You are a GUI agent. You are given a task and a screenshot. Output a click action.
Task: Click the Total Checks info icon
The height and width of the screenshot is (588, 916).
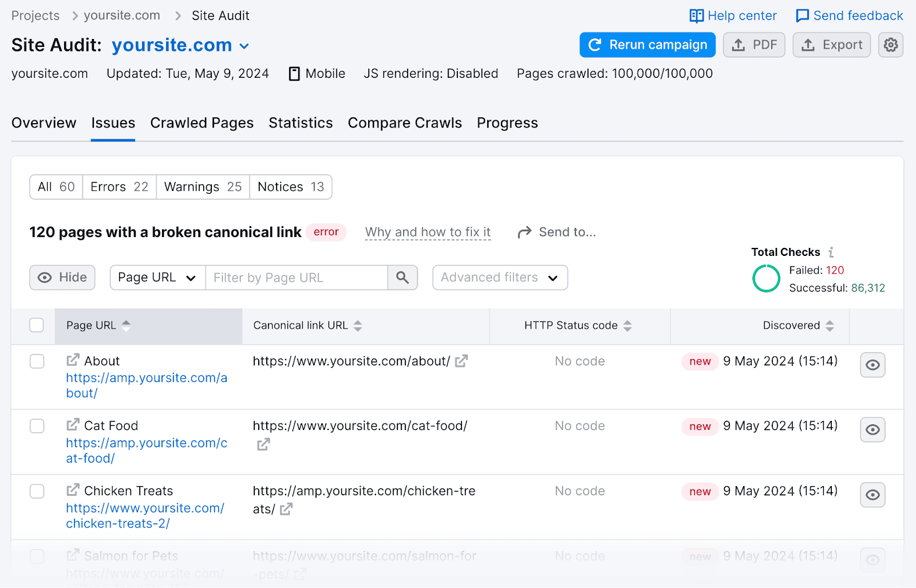832,252
